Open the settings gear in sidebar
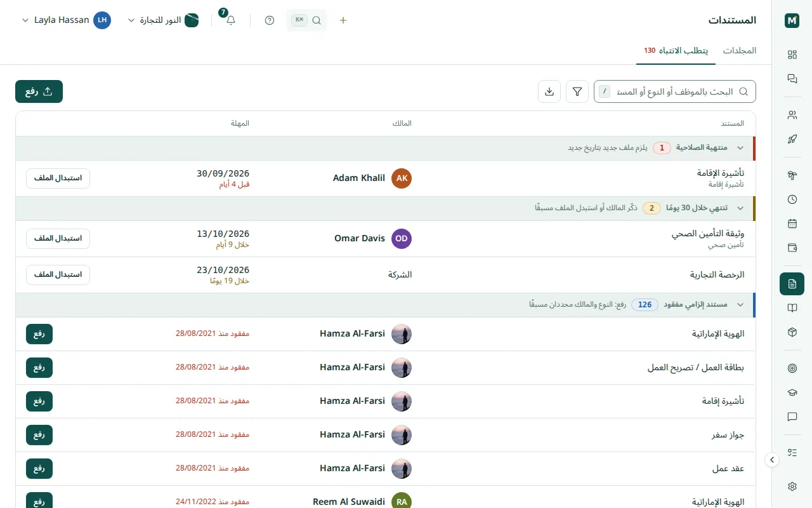This screenshot has height=508, width=812. [792, 486]
